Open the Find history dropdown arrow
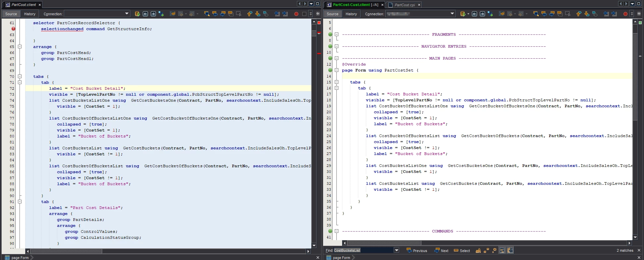This screenshot has width=644, height=260. [397, 250]
